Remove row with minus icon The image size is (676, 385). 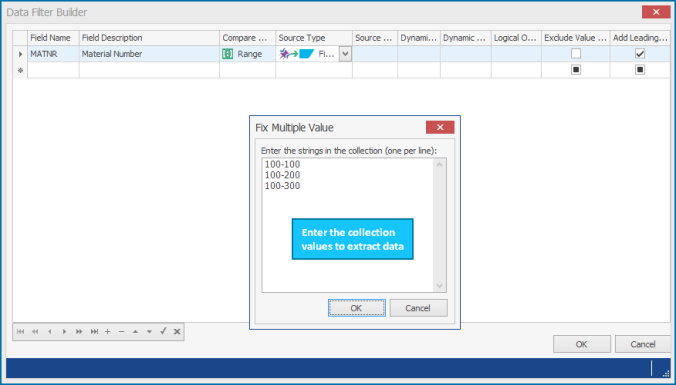pyautogui.click(x=122, y=332)
